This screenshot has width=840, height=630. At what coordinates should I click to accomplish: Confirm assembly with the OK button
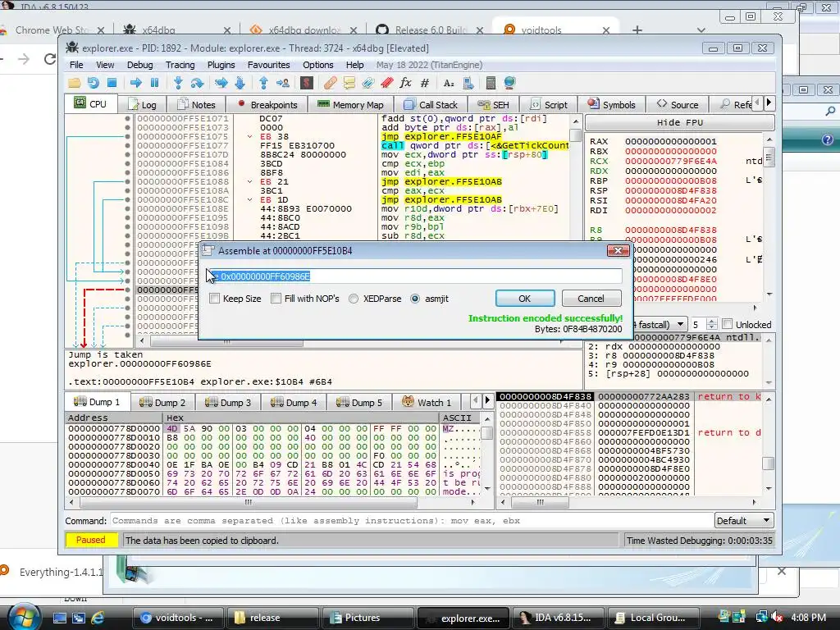524,299
